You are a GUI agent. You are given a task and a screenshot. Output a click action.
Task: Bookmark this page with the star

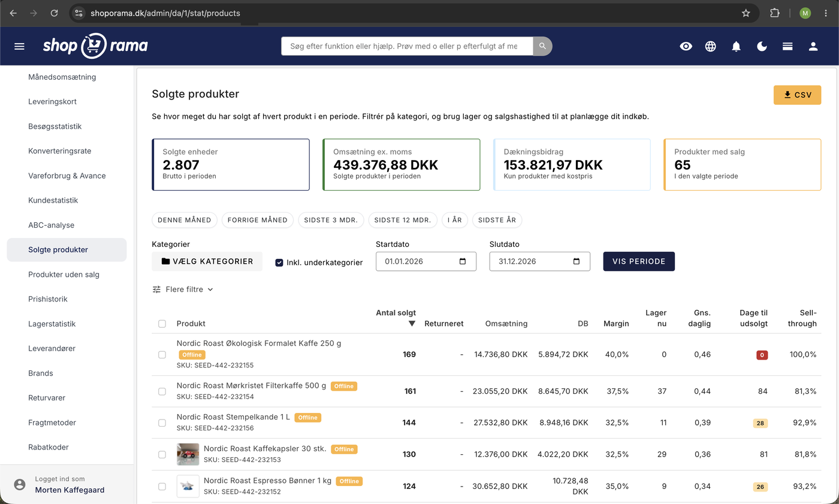tap(746, 13)
